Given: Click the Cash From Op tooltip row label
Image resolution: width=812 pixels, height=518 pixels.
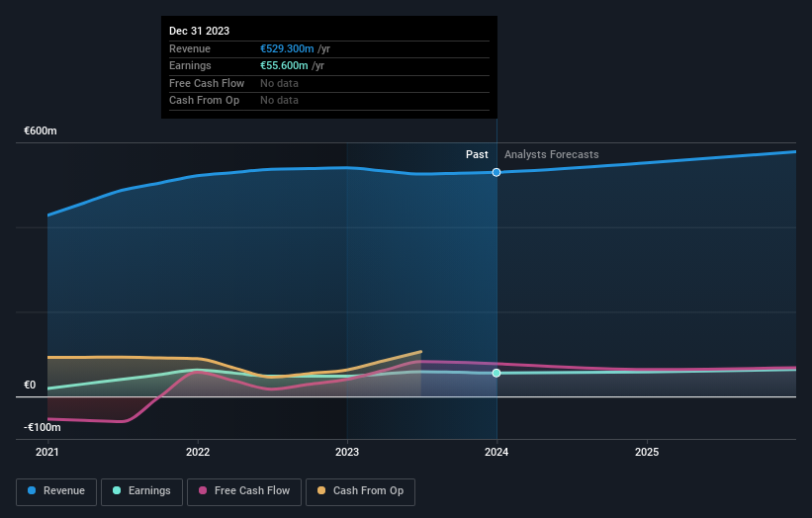Looking at the screenshot, I should point(204,101).
